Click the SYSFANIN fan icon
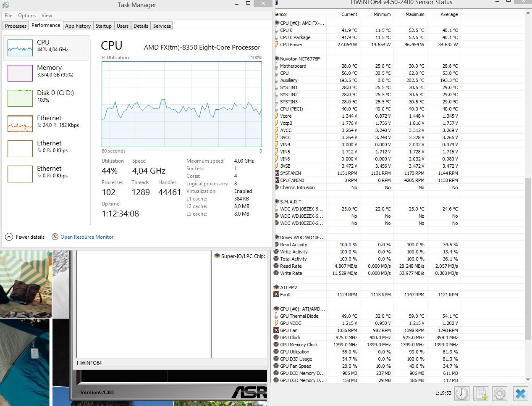The image size is (532, 406). [276, 173]
